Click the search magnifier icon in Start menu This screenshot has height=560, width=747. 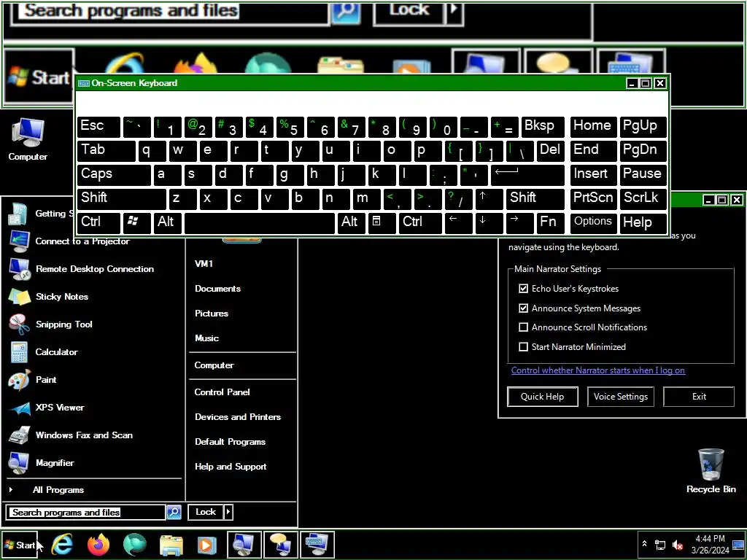(174, 512)
